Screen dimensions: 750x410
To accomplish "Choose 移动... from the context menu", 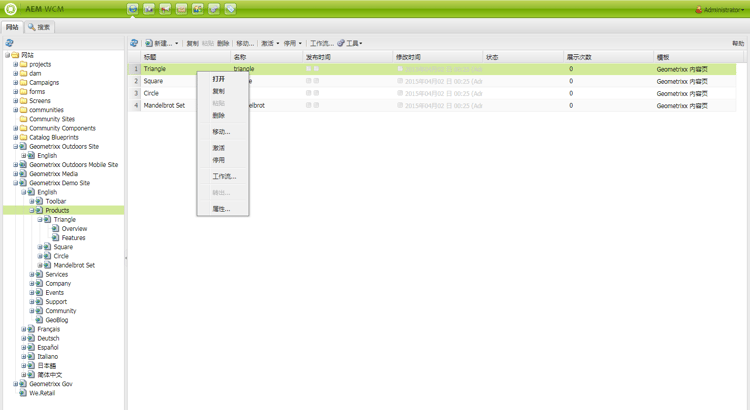I will pyautogui.click(x=222, y=132).
